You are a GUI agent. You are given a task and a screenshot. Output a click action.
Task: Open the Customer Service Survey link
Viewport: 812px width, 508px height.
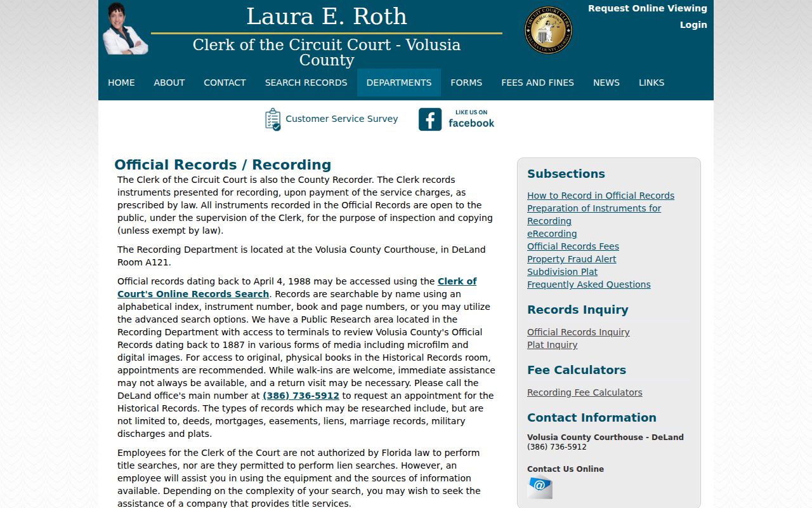point(342,119)
